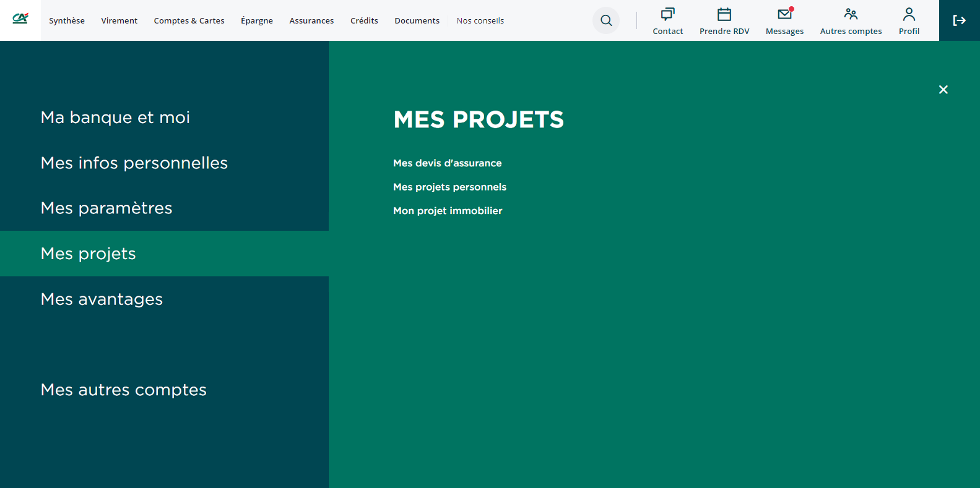Viewport: 980px width, 488px height.
Task: Open the search magnifier icon
Action: pyautogui.click(x=606, y=20)
